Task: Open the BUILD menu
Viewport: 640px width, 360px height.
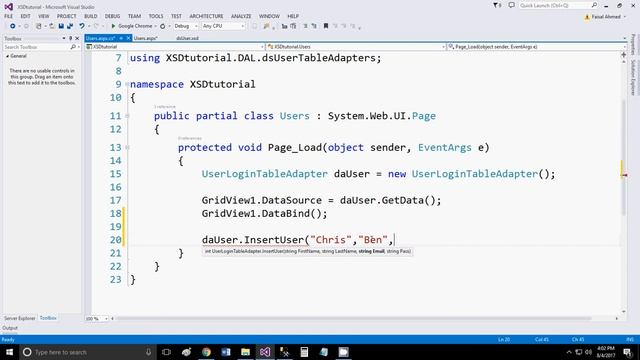Action: coord(91,16)
